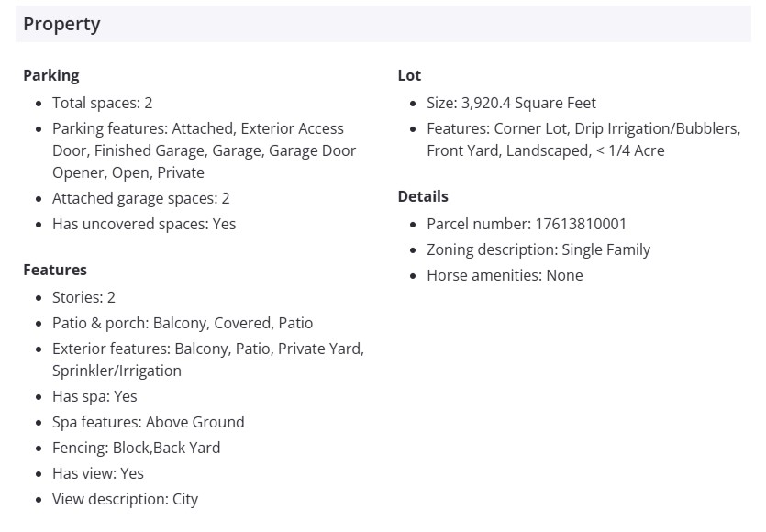Click View description: City line

(x=125, y=499)
